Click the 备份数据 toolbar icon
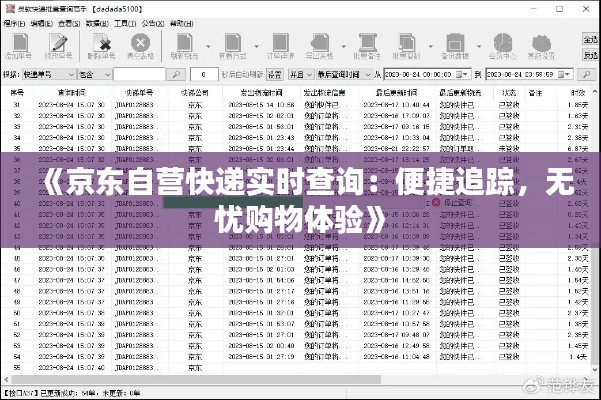601x400 pixels. pos(455,46)
